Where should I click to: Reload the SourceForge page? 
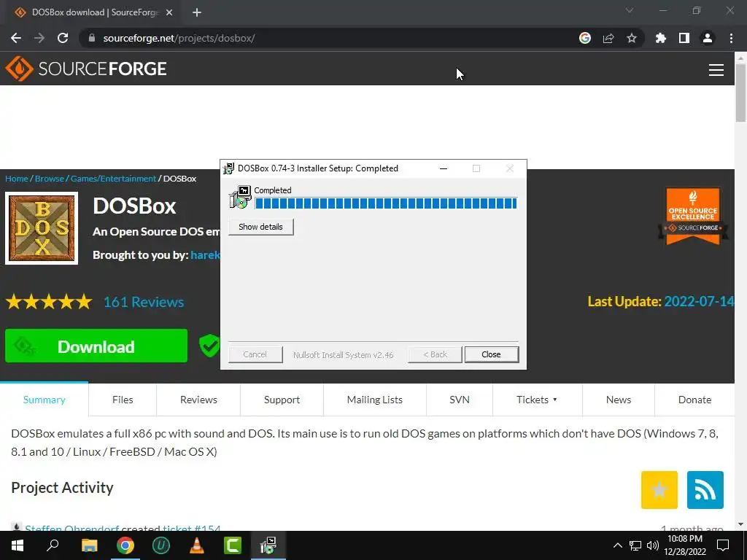point(63,38)
